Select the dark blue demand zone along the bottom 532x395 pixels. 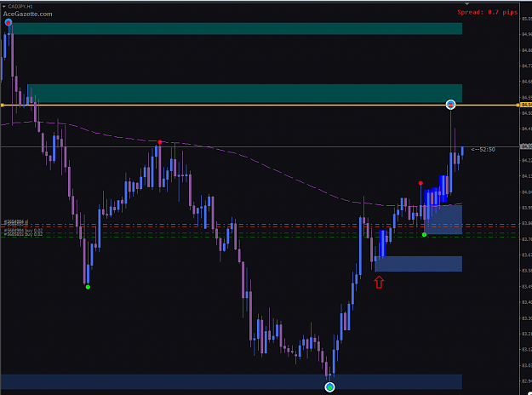[x=232, y=381]
